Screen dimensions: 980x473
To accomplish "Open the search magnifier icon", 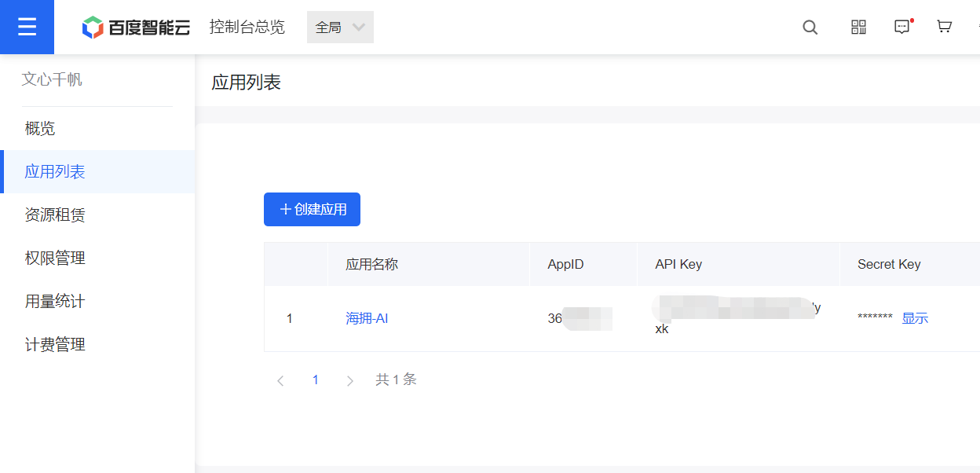I will [810, 27].
